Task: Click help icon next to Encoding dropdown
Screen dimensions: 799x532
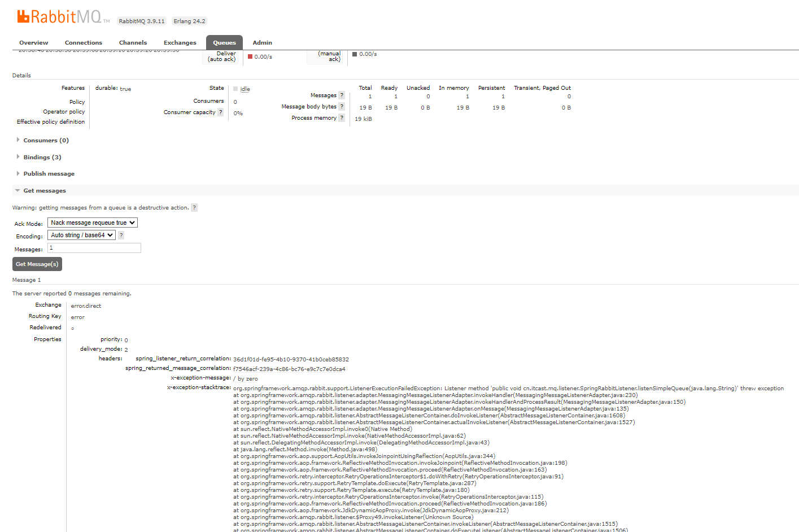Action: (121, 236)
